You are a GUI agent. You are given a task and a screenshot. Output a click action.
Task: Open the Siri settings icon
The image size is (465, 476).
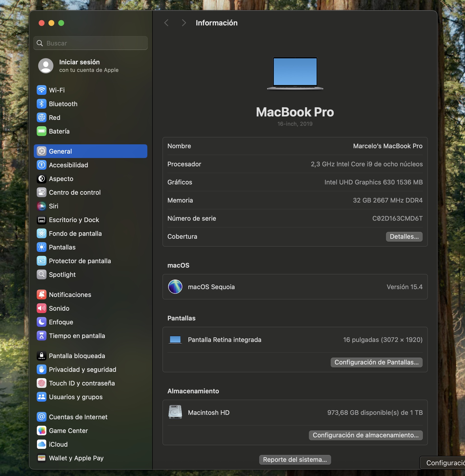tap(41, 206)
